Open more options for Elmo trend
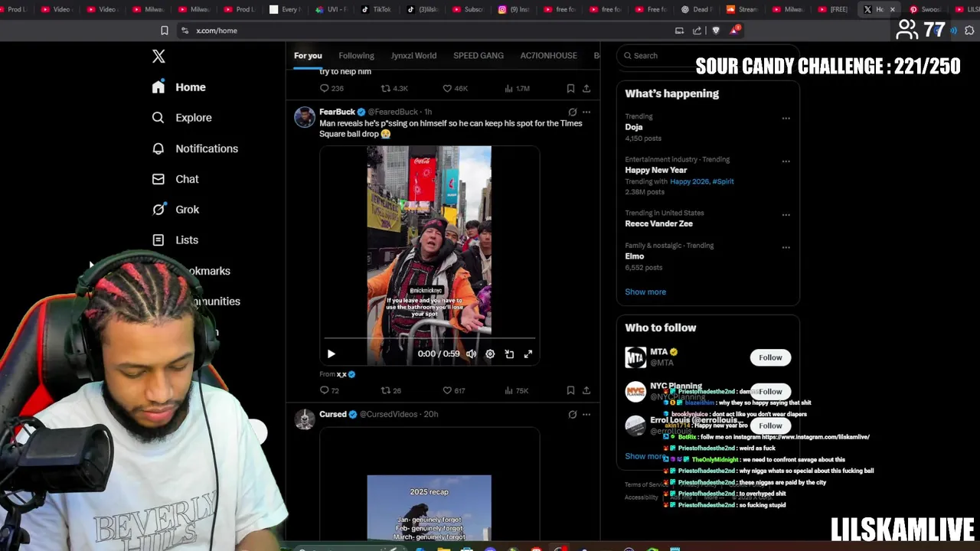Screen dimensions: 980x551 tap(786, 248)
